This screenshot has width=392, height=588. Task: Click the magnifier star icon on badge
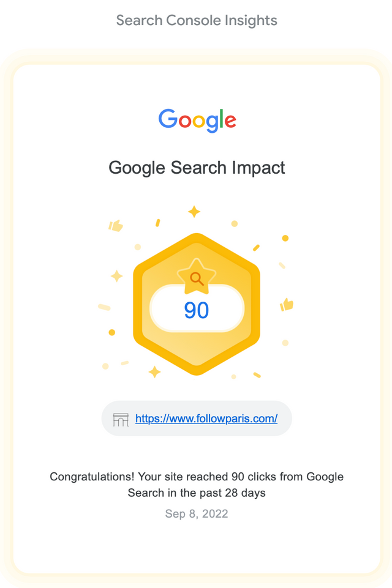click(197, 277)
